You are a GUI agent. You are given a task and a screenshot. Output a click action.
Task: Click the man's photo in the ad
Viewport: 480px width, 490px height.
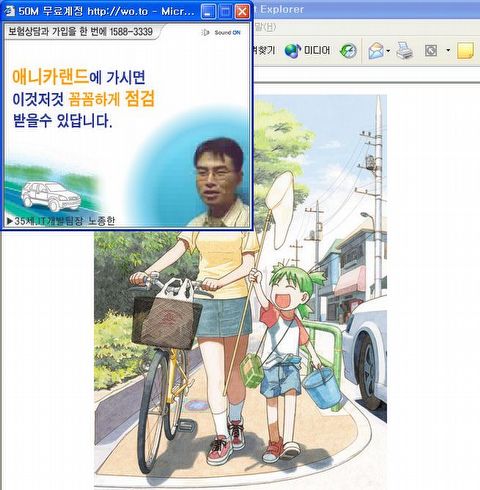pyautogui.click(x=219, y=183)
